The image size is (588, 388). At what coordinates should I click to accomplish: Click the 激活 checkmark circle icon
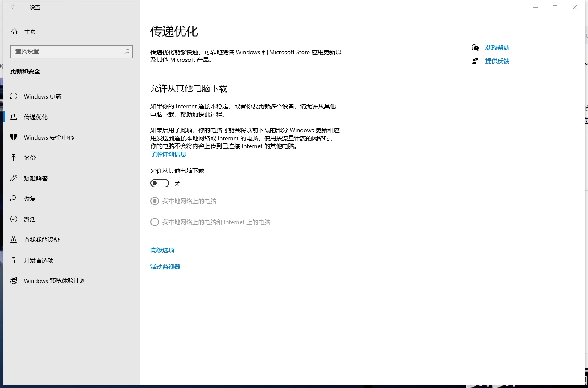pos(14,219)
